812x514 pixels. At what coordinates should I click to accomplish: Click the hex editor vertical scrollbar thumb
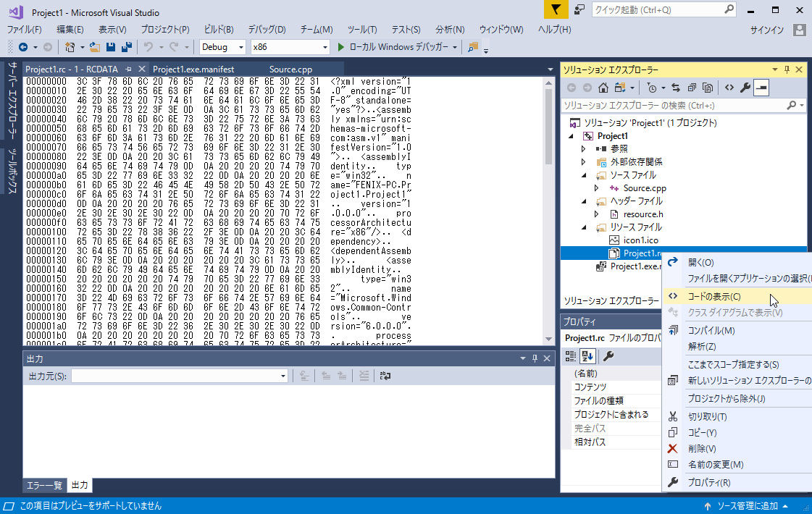(549, 127)
